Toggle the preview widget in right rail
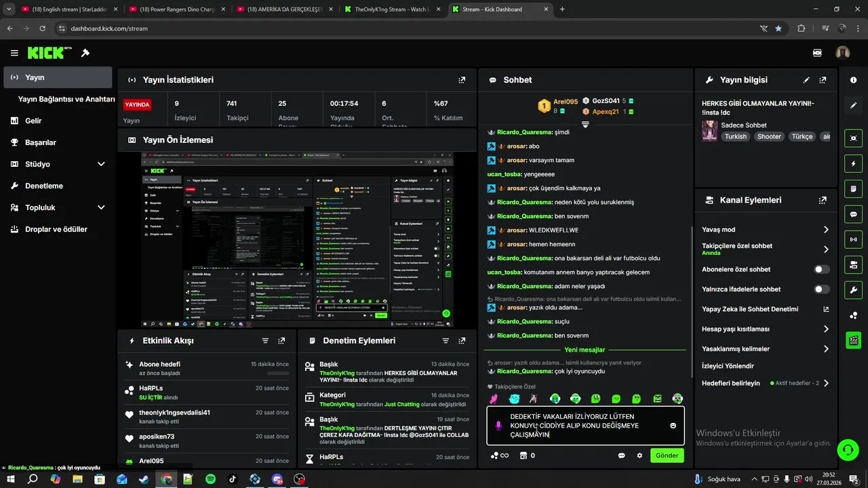 pyautogui.click(x=853, y=138)
